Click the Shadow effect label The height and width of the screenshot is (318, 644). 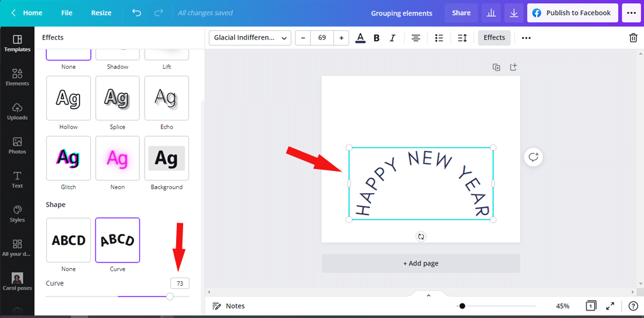coord(117,66)
